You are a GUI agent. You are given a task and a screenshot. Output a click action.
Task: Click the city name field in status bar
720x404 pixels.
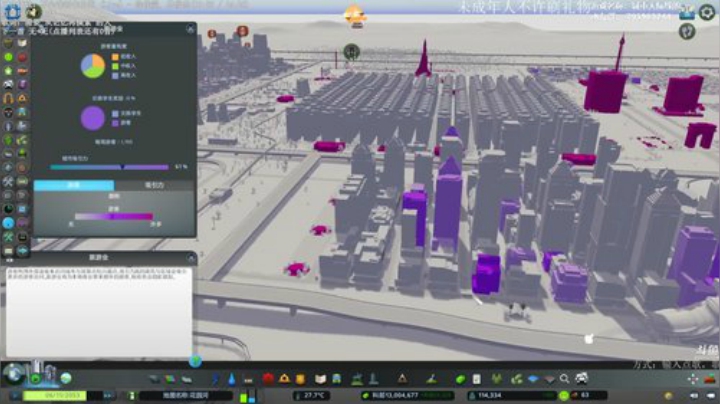(x=186, y=395)
